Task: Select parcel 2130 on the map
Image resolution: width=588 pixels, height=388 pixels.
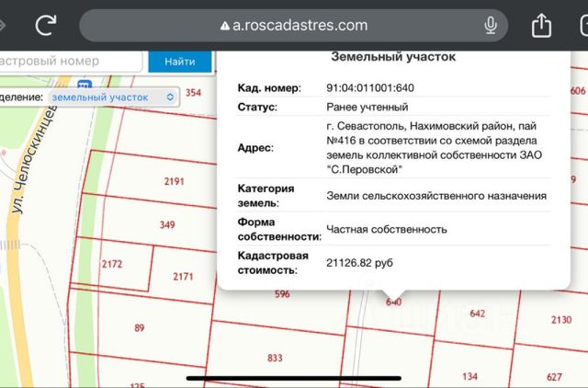Action: tap(561, 320)
